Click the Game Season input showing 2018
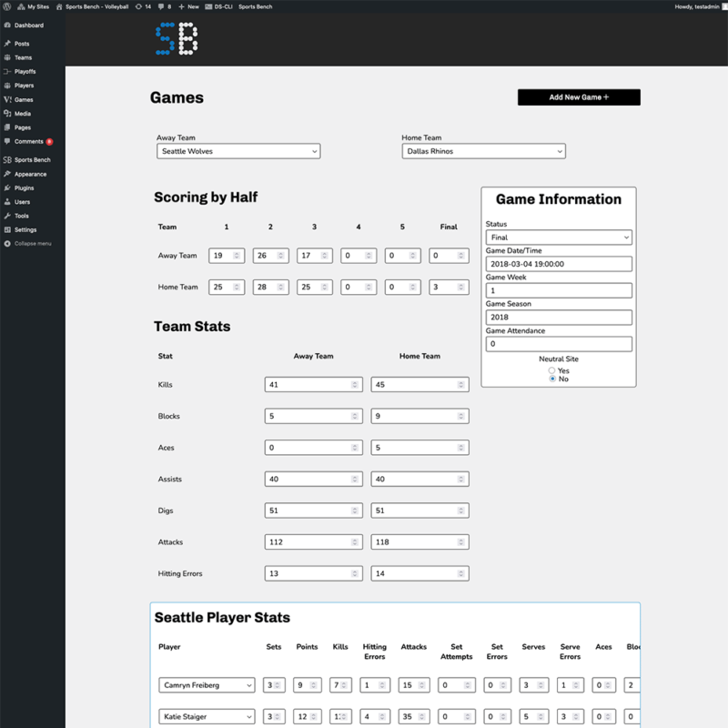 coord(559,317)
